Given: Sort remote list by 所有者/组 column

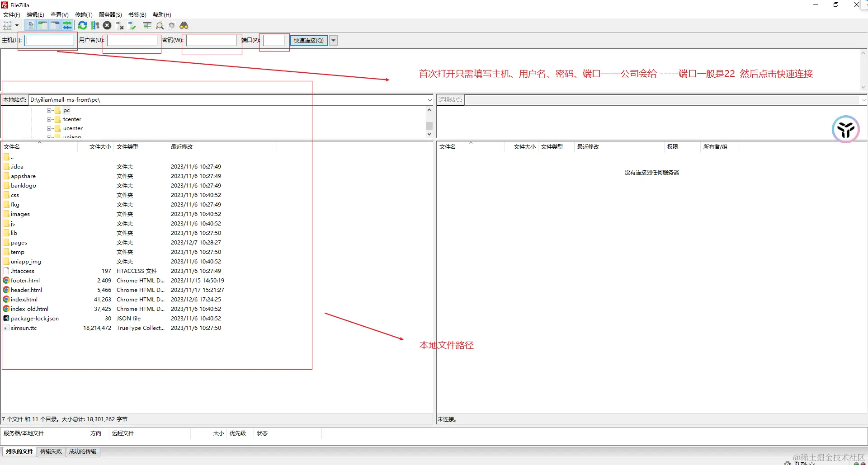Looking at the screenshot, I should pyautogui.click(x=720, y=147).
